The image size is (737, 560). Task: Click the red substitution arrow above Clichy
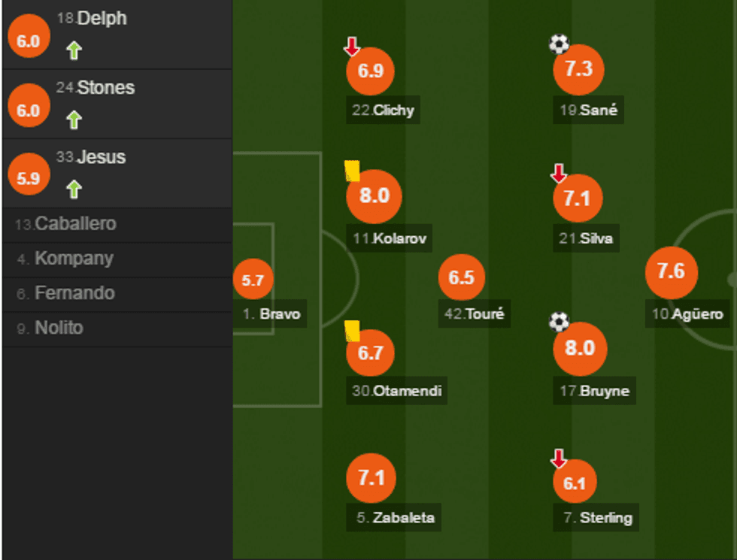click(x=351, y=47)
